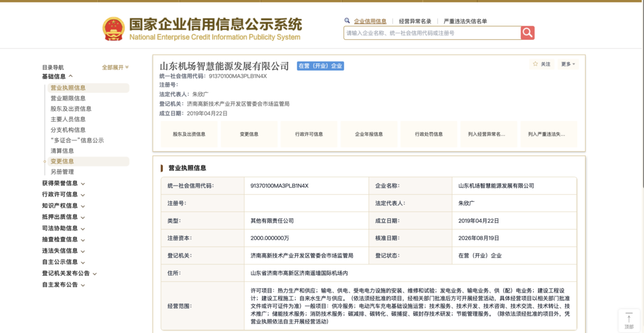
Task: Open 另册管理 in sidebar
Action: coord(63,172)
